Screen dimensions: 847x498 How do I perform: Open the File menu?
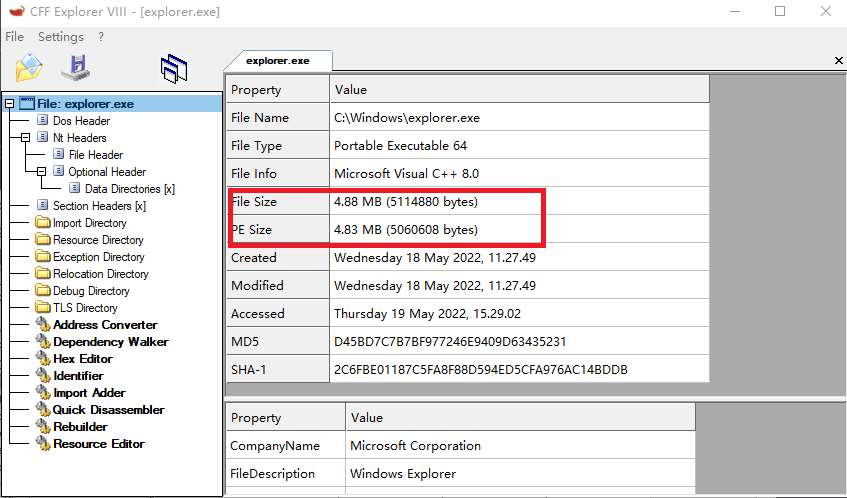click(14, 37)
